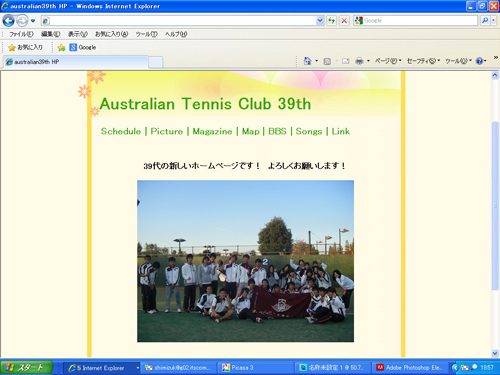Click the Help question mark icon
The height and width of the screenshot is (375, 500).
[479, 61]
